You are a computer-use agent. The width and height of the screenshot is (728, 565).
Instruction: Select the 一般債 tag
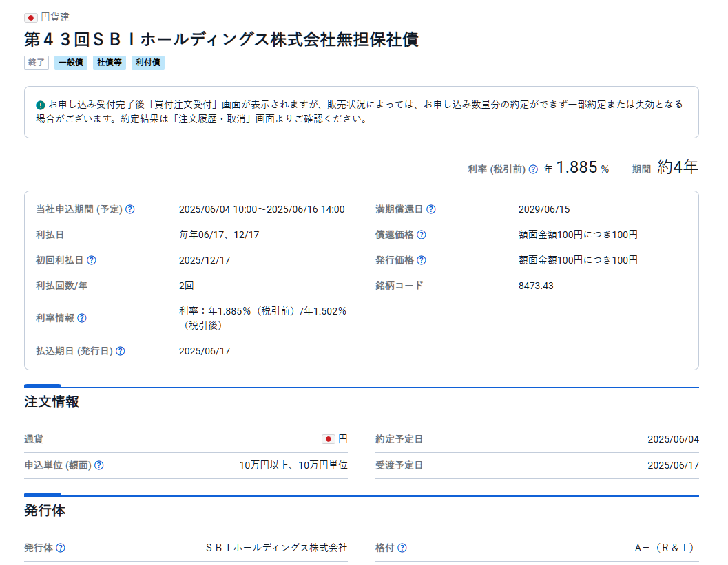(70, 63)
